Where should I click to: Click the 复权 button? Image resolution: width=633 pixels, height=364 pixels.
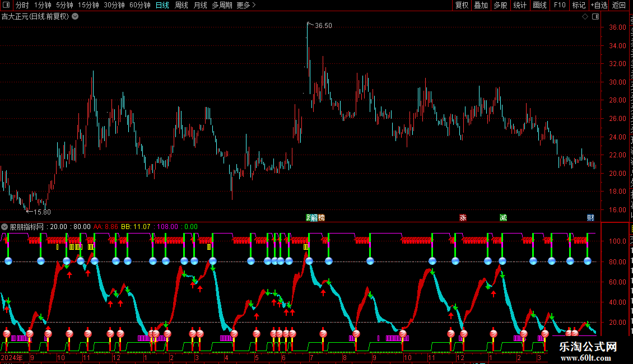[462, 5]
